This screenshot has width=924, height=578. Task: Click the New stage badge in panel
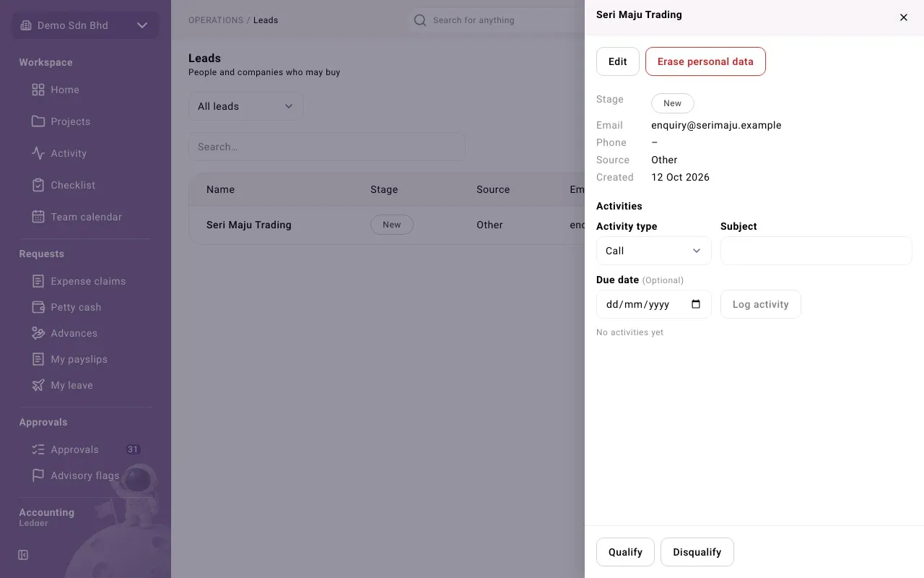click(x=673, y=103)
